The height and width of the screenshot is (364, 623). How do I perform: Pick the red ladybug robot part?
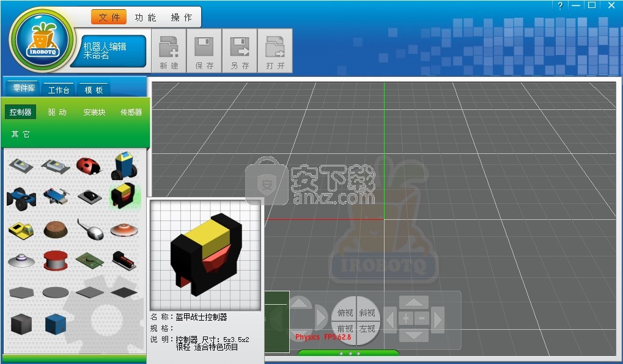(89, 166)
